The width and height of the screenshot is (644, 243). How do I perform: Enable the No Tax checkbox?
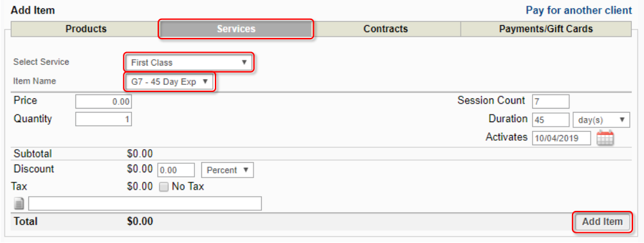pos(164,187)
